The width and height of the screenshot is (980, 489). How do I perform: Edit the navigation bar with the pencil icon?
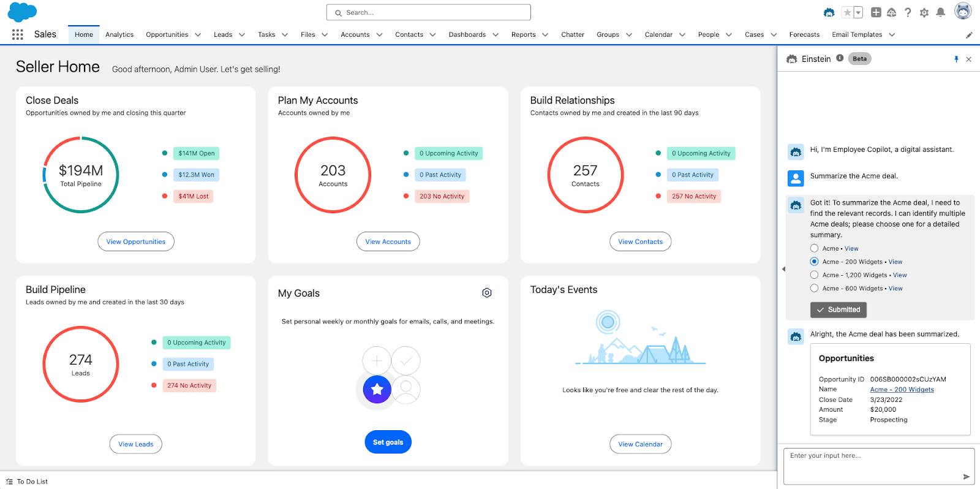click(x=969, y=35)
